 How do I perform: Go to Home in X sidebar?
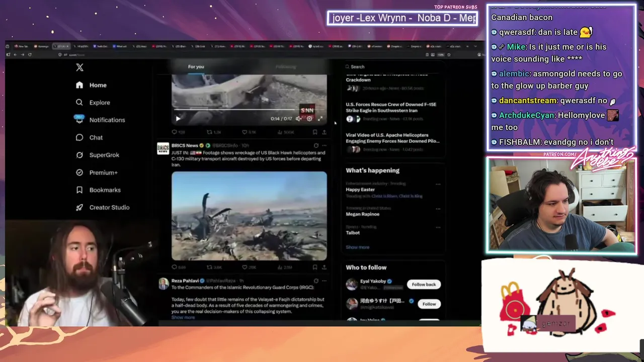[x=91, y=85]
